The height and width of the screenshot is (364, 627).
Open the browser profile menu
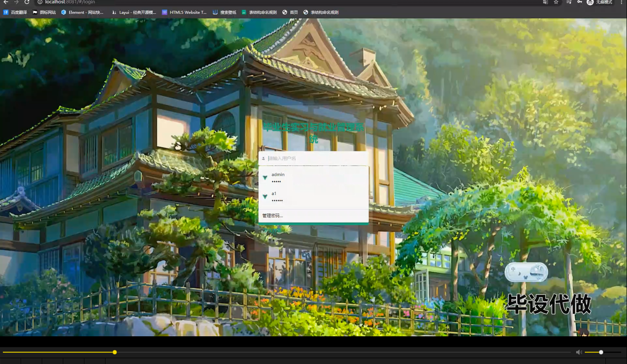tap(590, 2)
